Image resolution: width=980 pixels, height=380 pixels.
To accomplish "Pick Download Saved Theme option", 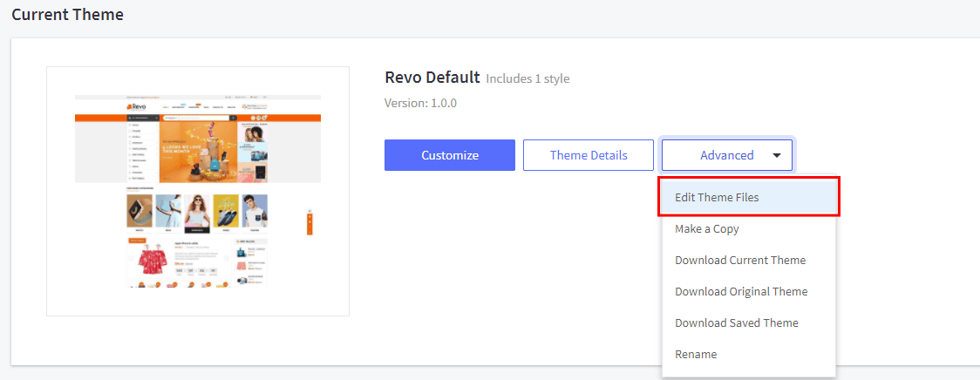I will coord(736,322).
